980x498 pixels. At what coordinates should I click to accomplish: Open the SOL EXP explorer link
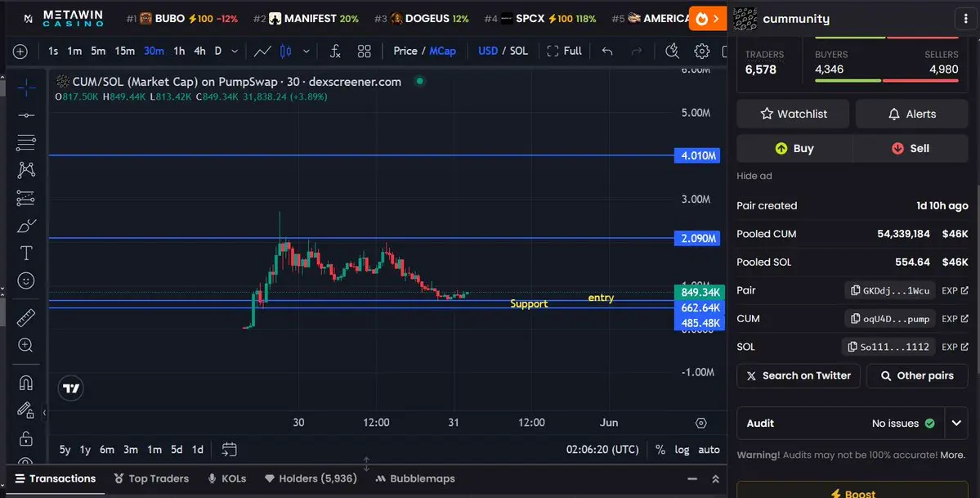click(955, 347)
